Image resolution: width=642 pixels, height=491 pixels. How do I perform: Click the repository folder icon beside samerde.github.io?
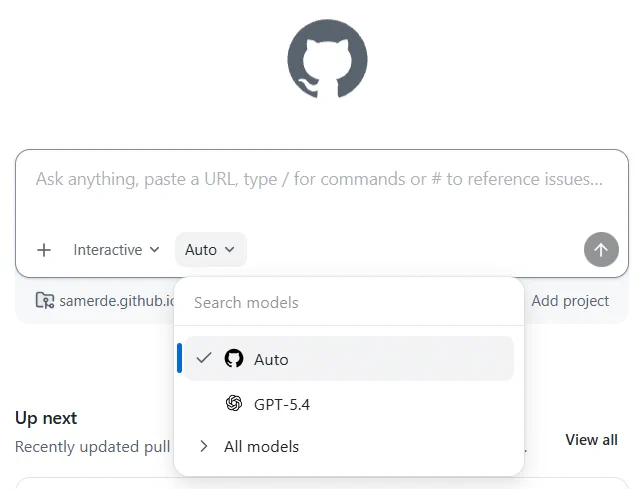click(x=45, y=301)
